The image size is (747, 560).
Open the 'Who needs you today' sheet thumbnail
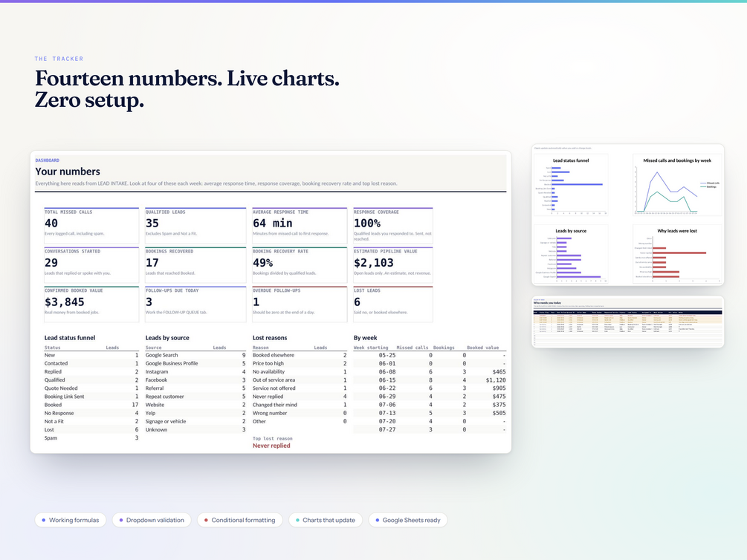(628, 322)
